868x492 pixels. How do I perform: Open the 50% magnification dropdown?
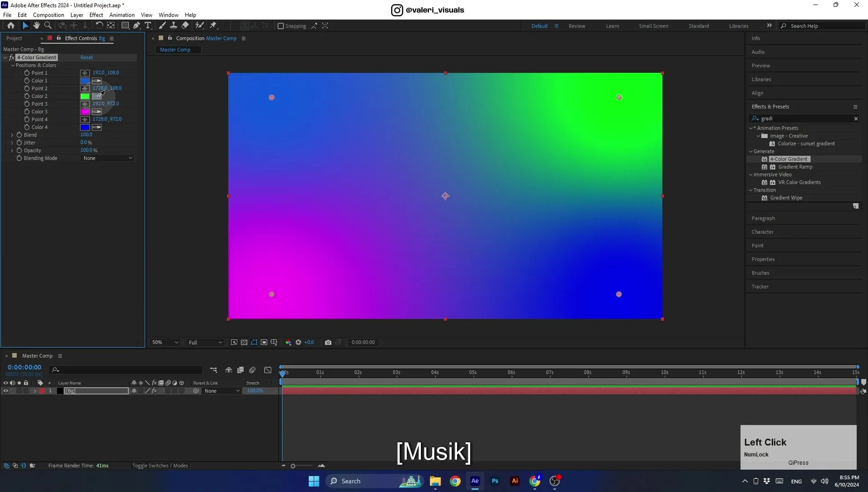pos(165,342)
